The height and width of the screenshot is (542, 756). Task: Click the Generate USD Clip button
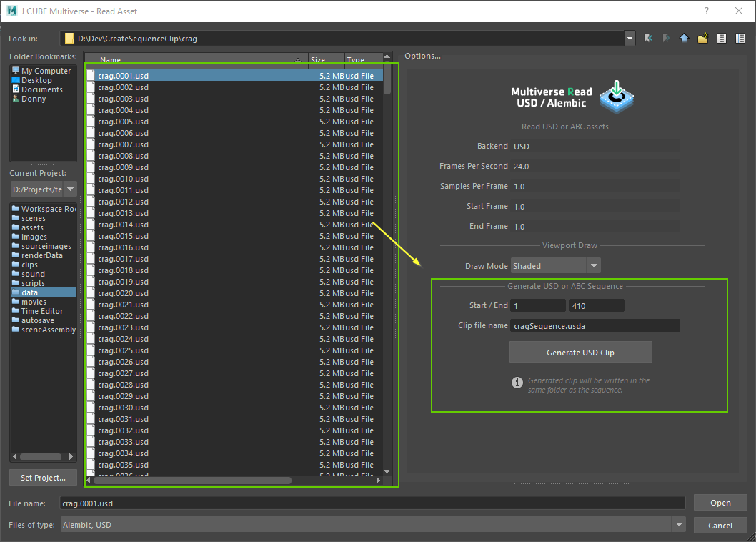coord(580,353)
